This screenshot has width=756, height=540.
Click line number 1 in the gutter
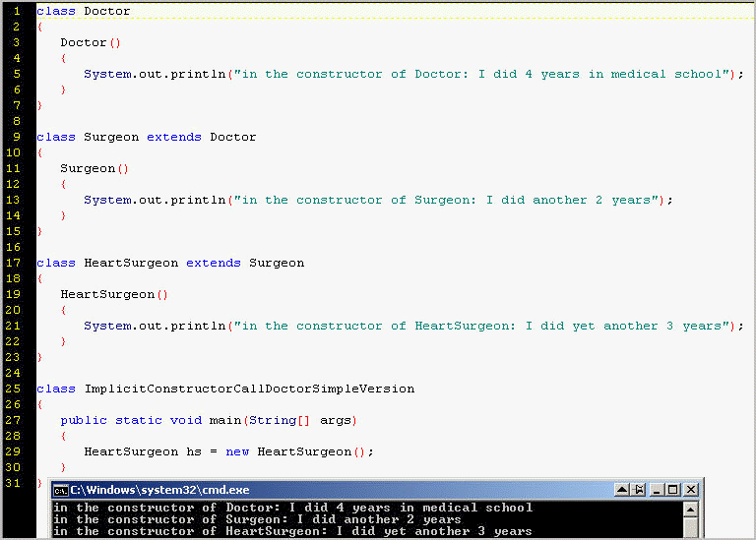17,11
